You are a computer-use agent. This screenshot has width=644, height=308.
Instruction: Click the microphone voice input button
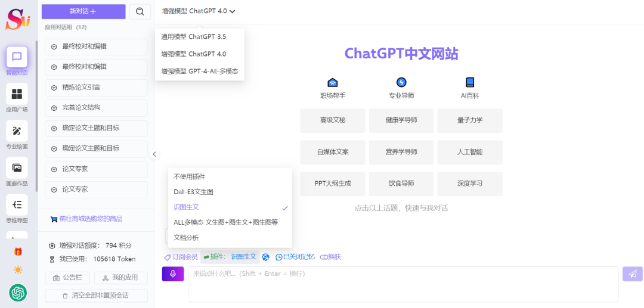tap(173, 274)
